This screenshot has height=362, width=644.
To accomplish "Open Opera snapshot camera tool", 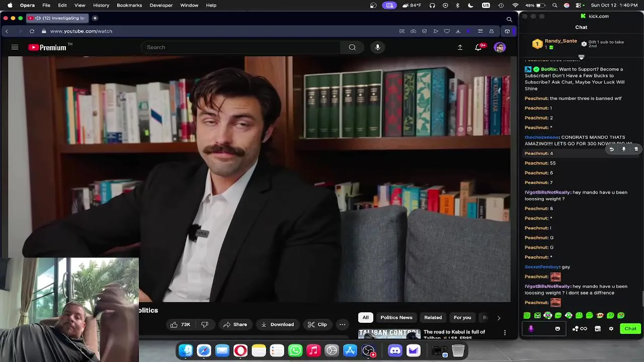I will click(413, 31).
